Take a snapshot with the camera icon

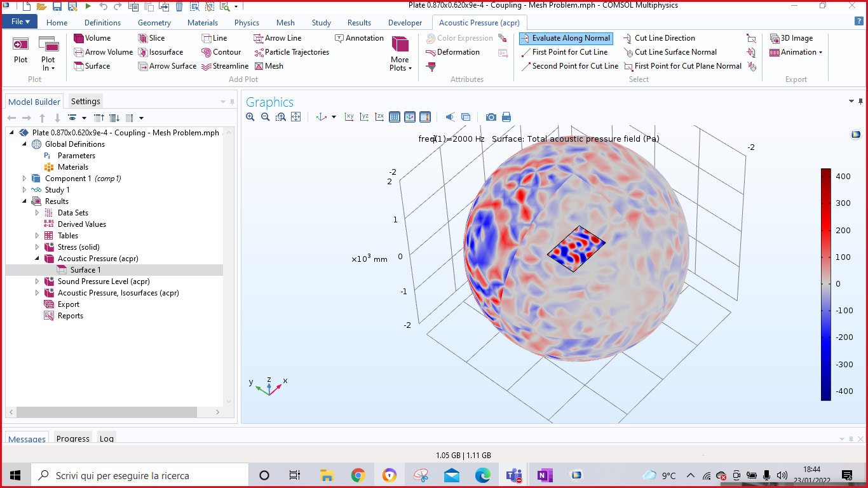[x=491, y=117]
